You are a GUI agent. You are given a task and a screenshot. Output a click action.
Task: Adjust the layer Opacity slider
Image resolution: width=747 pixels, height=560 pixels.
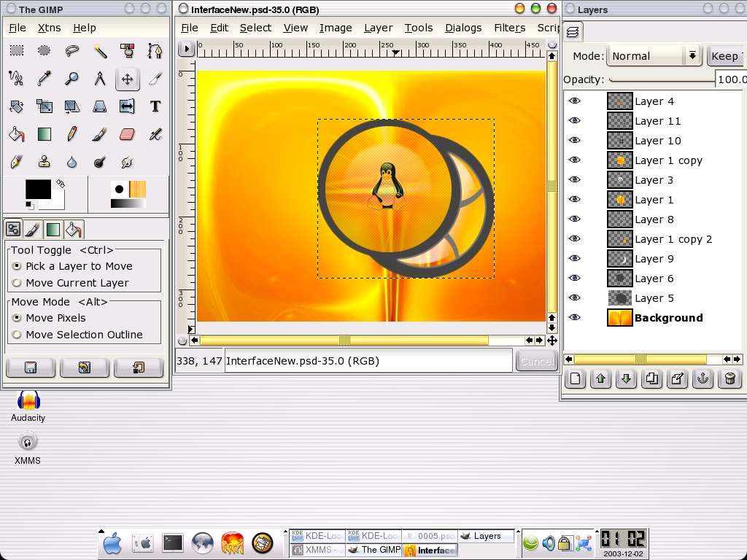(662, 79)
